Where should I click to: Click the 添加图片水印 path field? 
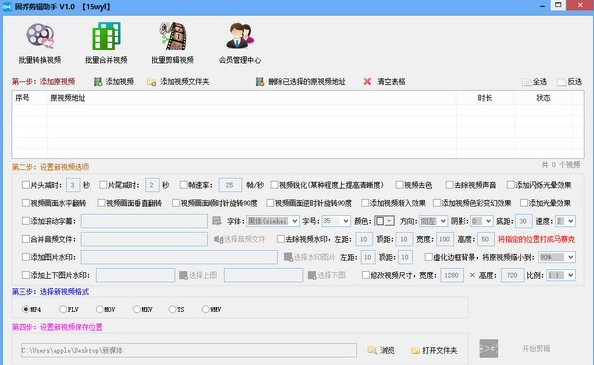pos(179,257)
